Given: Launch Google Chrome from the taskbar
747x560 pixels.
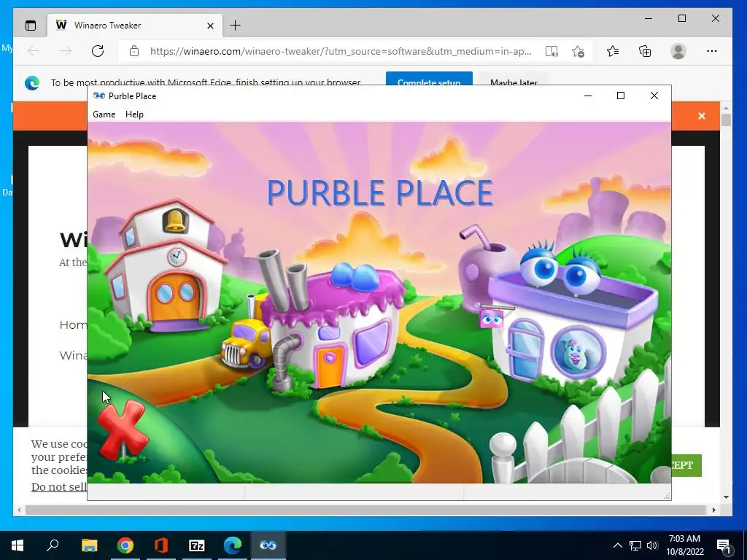Looking at the screenshot, I should (x=125, y=545).
